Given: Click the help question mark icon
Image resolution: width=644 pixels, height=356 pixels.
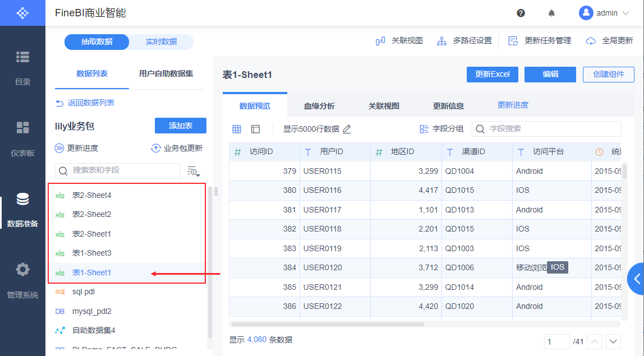Looking at the screenshot, I should (x=521, y=13).
